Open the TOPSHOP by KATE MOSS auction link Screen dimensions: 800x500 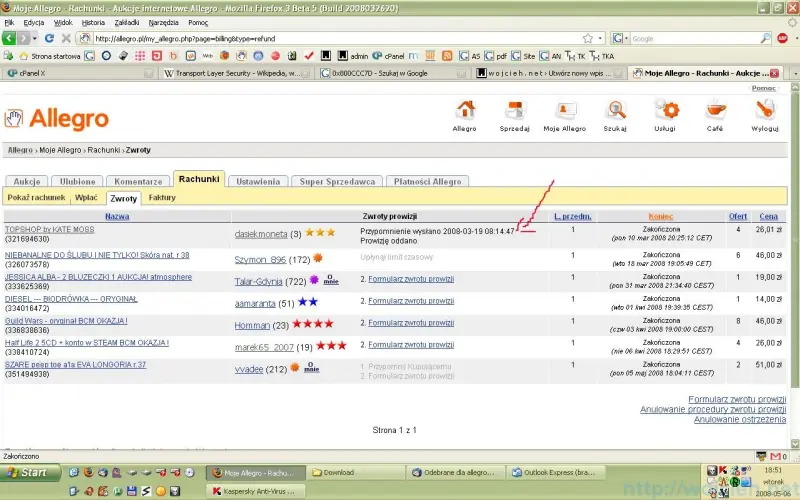49,229
